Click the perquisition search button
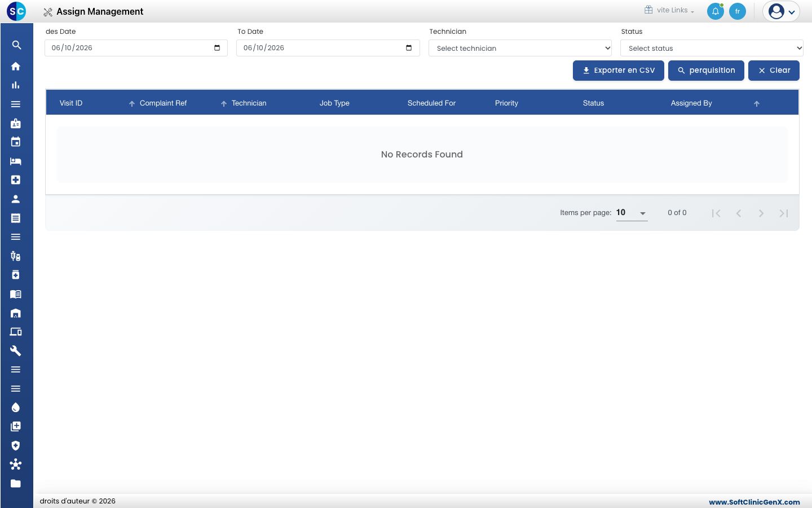812x508 pixels. point(706,71)
